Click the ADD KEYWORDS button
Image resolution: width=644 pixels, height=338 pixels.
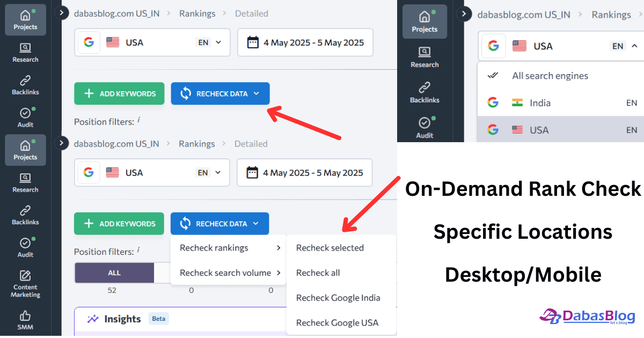coord(119,93)
